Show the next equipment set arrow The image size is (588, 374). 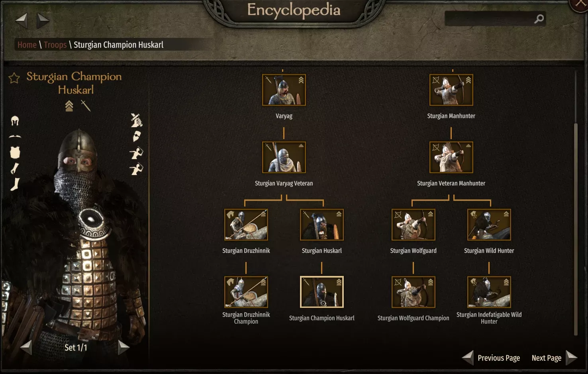[123, 347]
